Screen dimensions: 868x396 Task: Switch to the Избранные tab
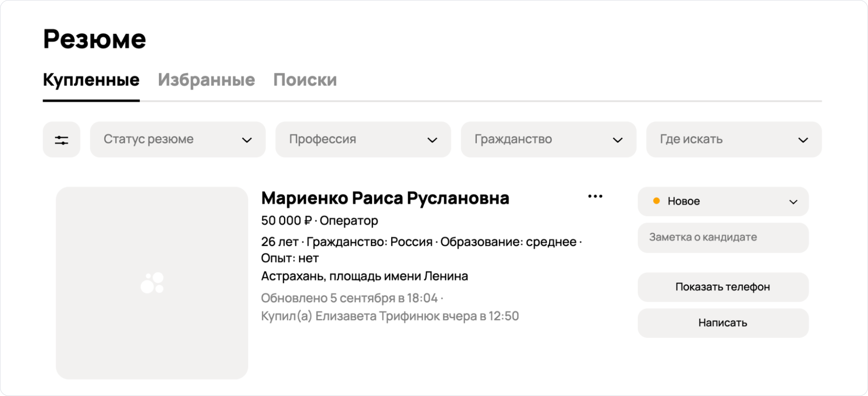206,80
